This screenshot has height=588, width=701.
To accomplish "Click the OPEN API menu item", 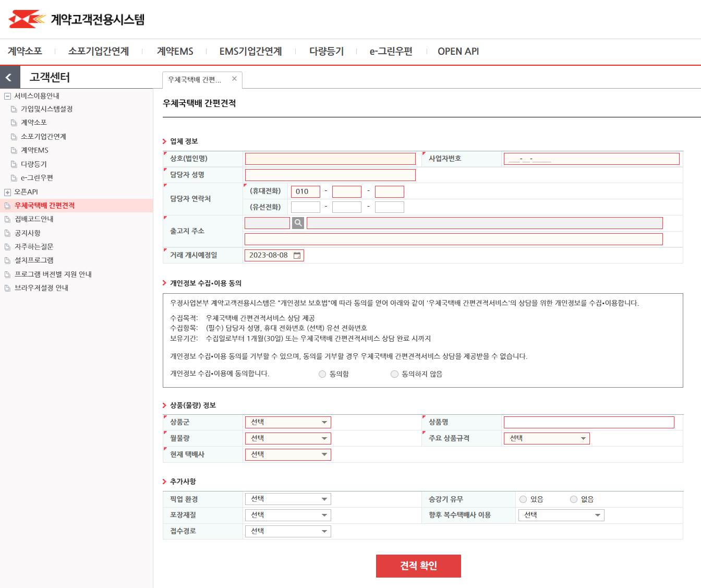I will pos(457,51).
